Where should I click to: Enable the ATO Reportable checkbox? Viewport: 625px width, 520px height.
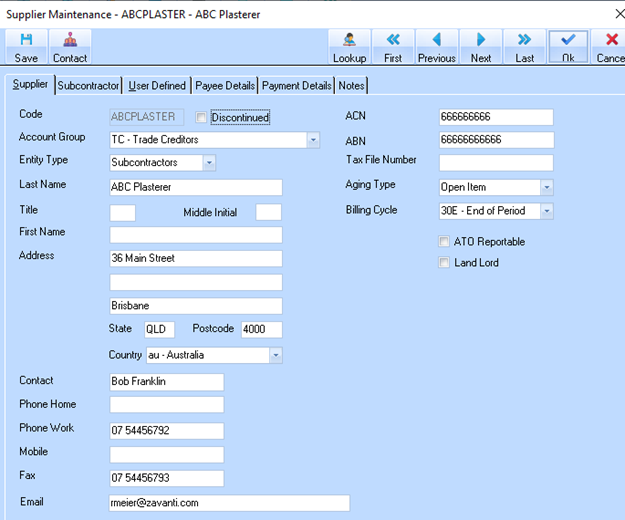(444, 242)
